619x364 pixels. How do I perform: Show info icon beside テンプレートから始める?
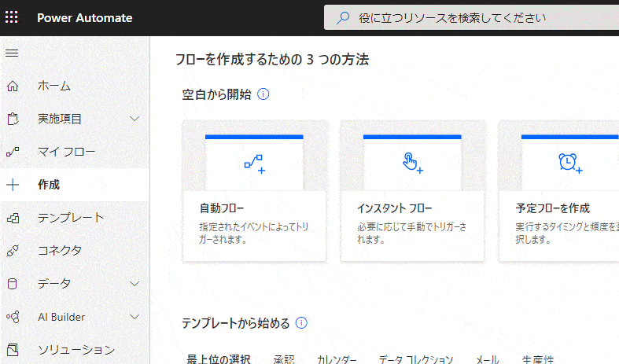pos(301,323)
